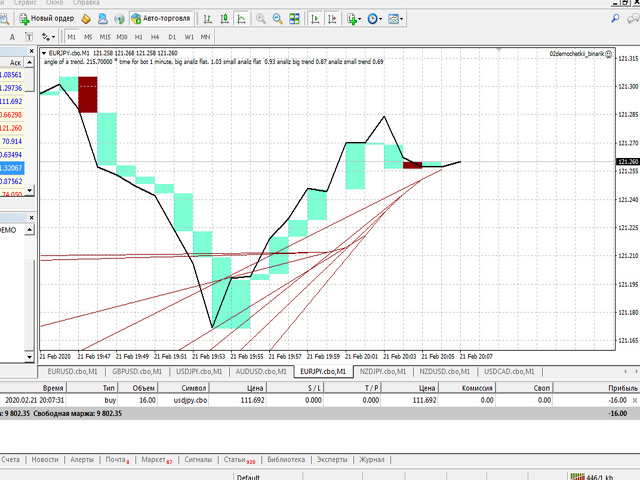Open the chat speech bubbles icon

(x=633, y=18)
